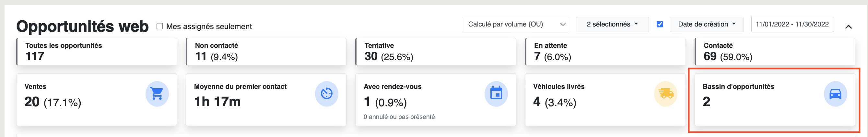Click the car icon in Bassin d'opportunités
Screen dimensions: 868x137
835,94
